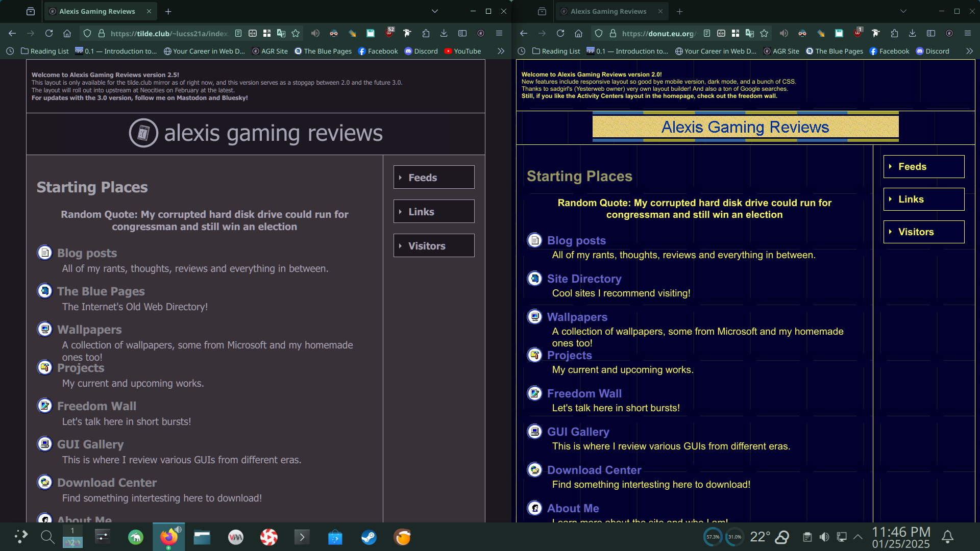Open hamburger application menu in left window
Image resolution: width=980 pixels, height=551 pixels.
[x=499, y=33]
